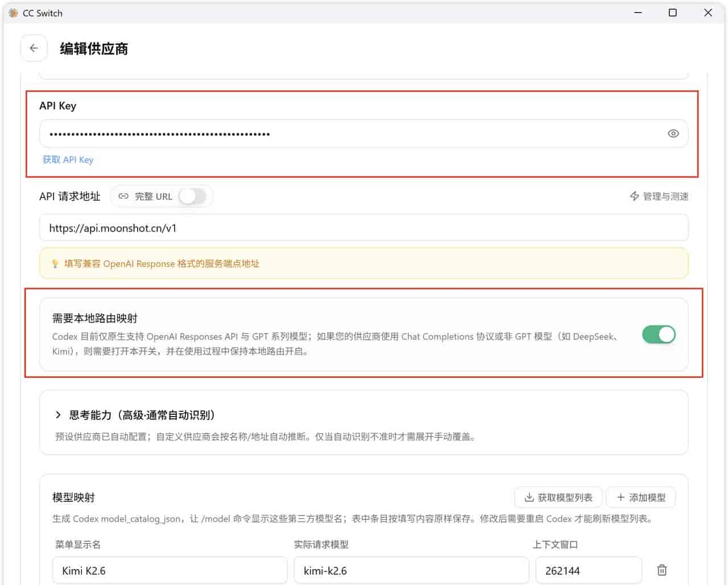Click the 编辑供应商 page title

point(94,48)
